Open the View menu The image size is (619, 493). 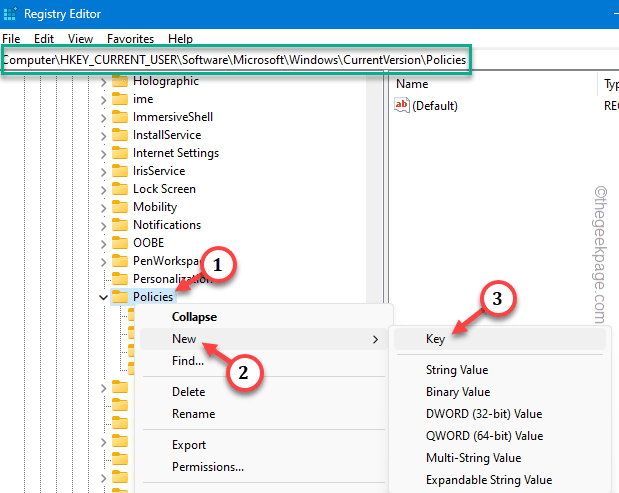(80, 39)
